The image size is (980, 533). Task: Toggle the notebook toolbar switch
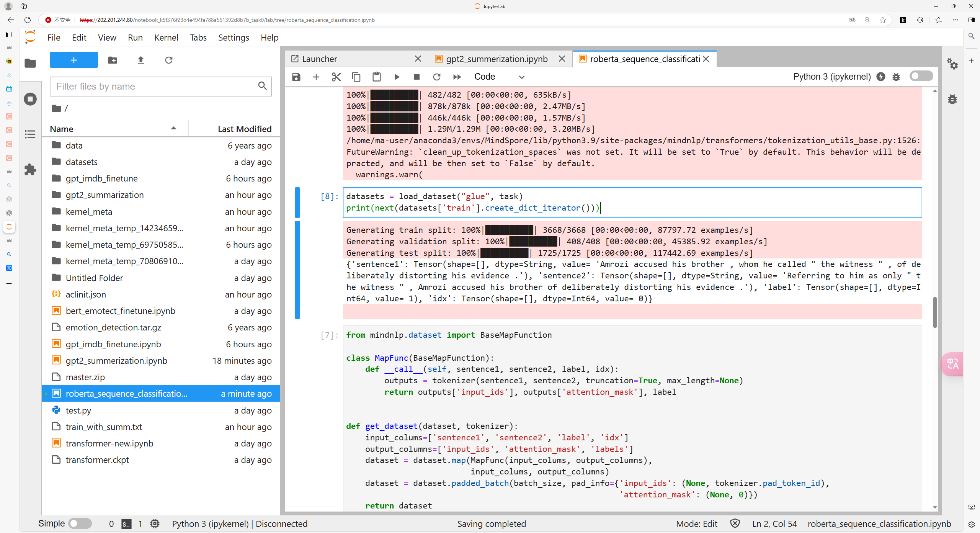921,76
